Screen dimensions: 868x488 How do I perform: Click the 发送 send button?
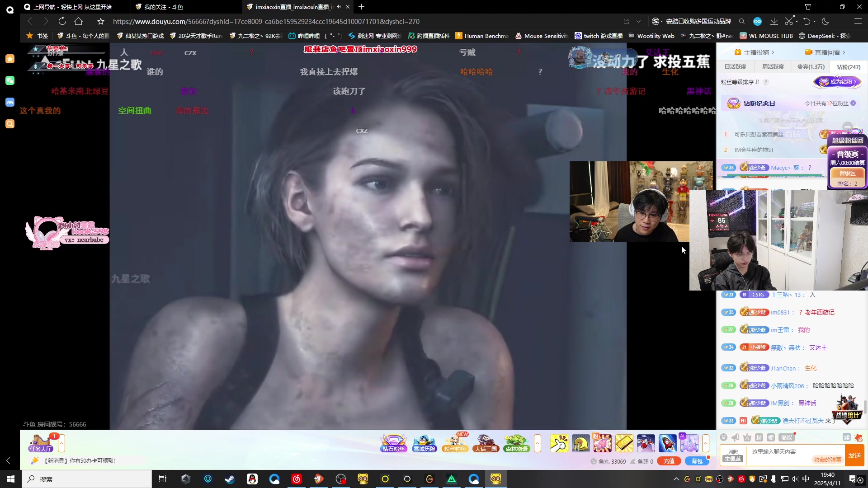tap(854, 455)
